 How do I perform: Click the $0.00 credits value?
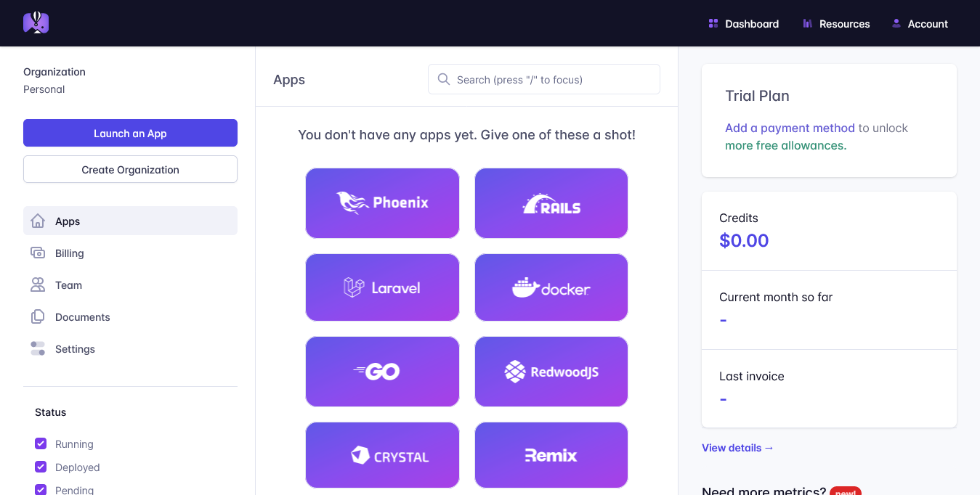744,240
